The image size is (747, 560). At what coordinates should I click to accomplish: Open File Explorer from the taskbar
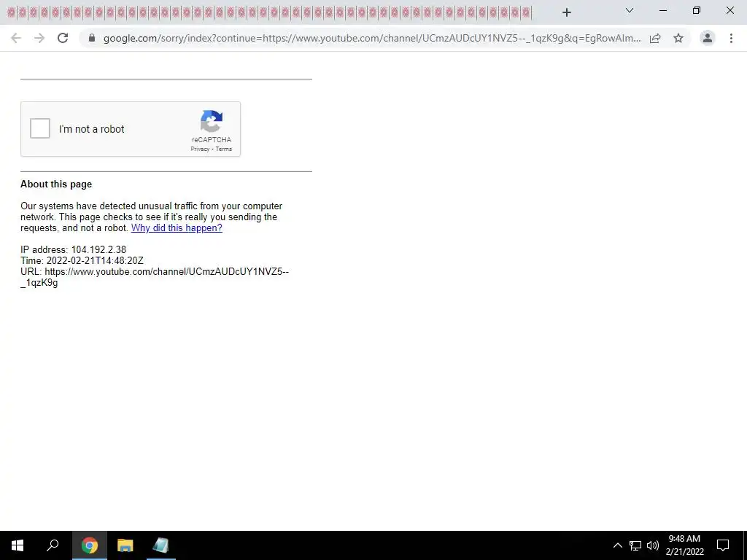pyautogui.click(x=125, y=545)
